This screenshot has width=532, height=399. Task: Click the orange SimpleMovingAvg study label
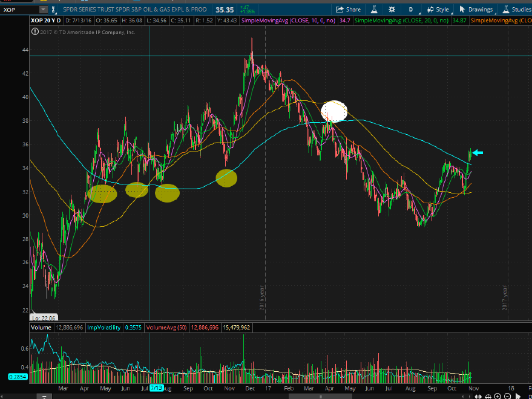[x=501, y=21]
